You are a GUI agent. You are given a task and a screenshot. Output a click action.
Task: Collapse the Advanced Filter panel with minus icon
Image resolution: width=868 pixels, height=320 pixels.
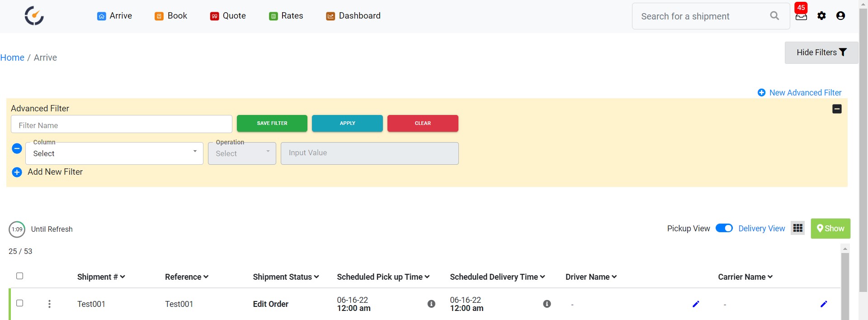pos(837,109)
